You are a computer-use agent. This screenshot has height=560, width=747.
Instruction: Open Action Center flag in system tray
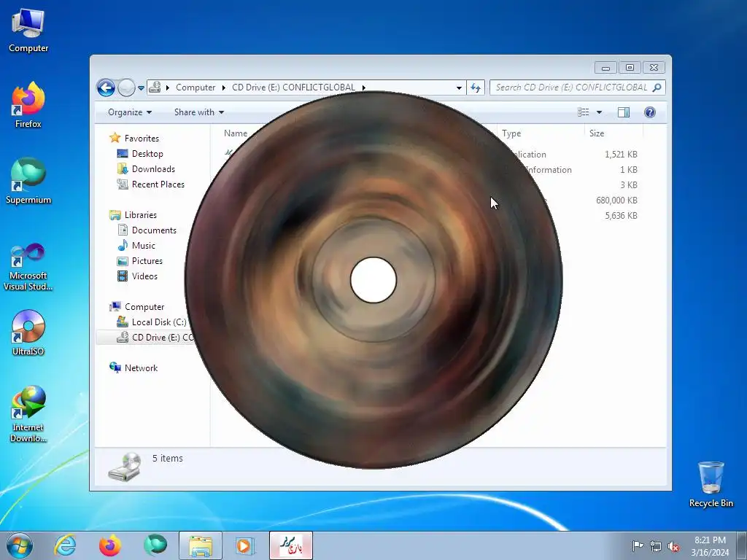coord(638,546)
